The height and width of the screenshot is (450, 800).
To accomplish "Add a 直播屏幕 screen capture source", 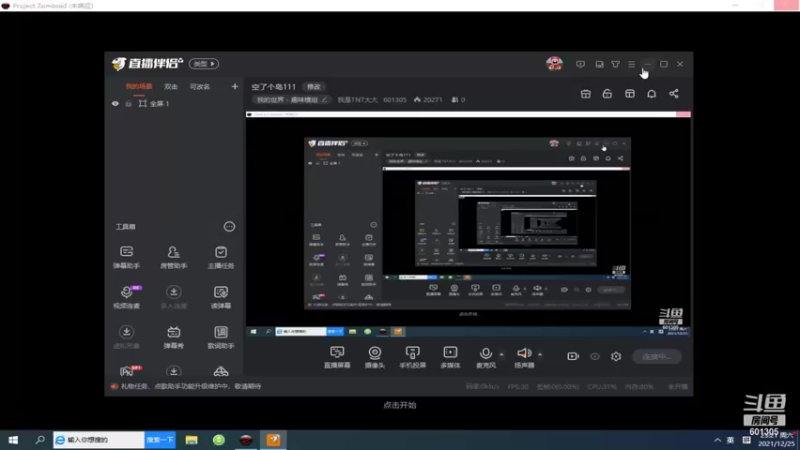I will point(337,357).
